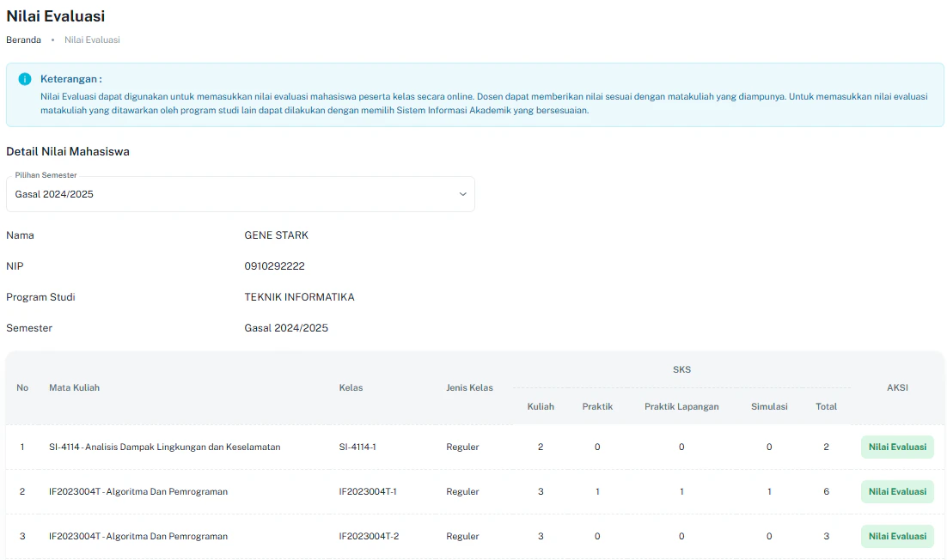Viewport: 947px width, 560px height.
Task: Select Algoritma Dan Pemrograman in row 3
Action: tap(138, 537)
